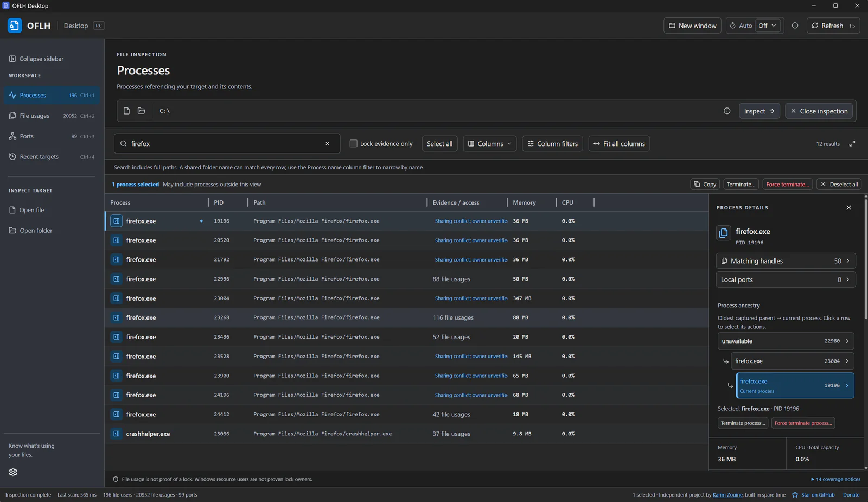Enable Lock evidence only checkbox
The width and height of the screenshot is (868, 502).
click(353, 144)
